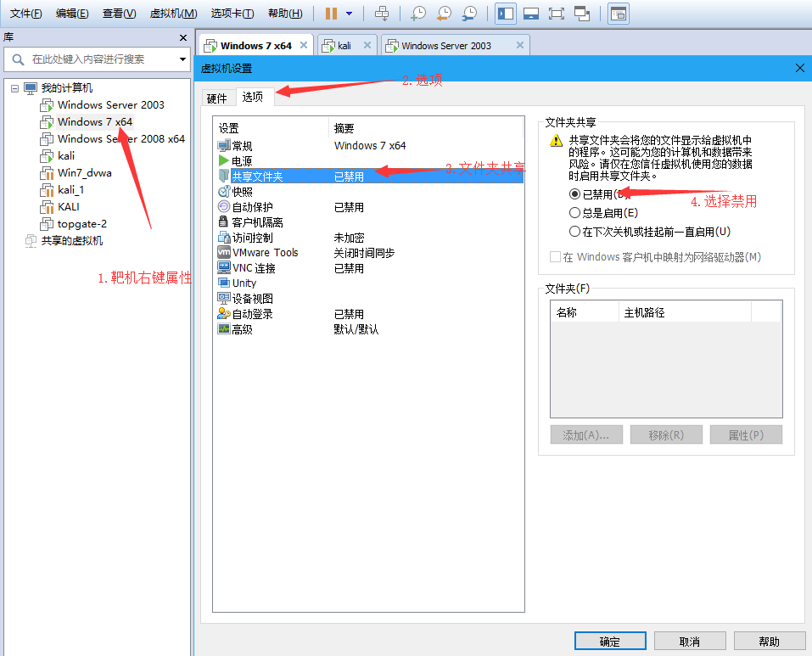
Task: Select the 自动保护 settings row
Action: (x=370, y=207)
